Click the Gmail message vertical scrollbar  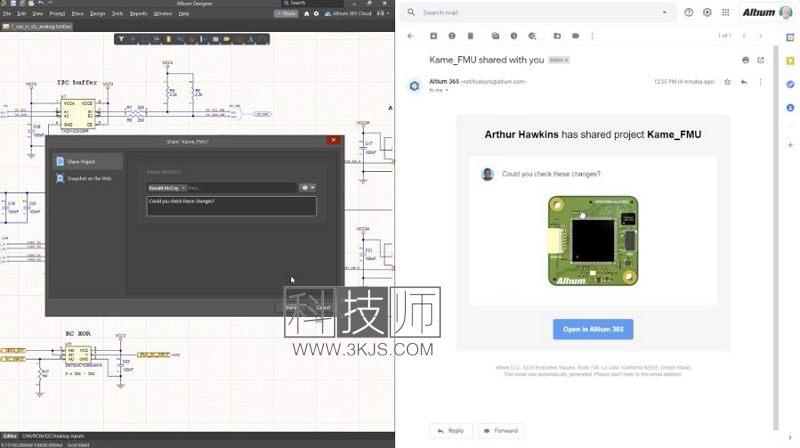(776, 237)
